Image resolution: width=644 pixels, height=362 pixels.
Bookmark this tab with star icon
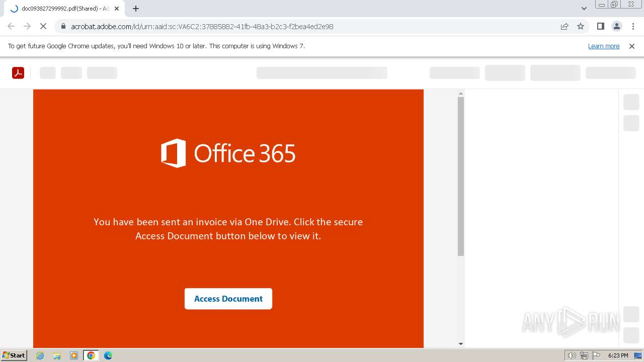click(581, 26)
